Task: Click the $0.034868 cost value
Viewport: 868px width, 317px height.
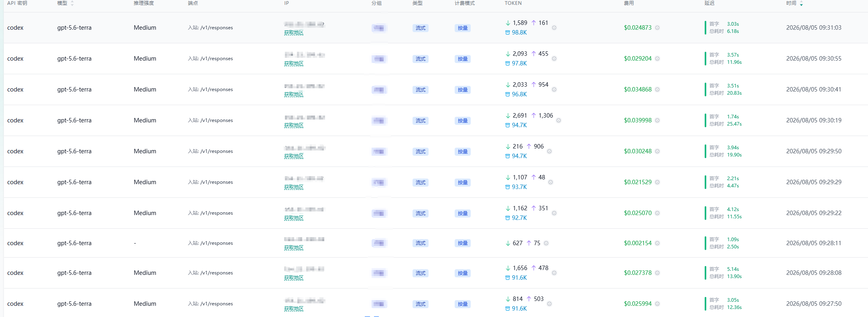Action: [638, 89]
